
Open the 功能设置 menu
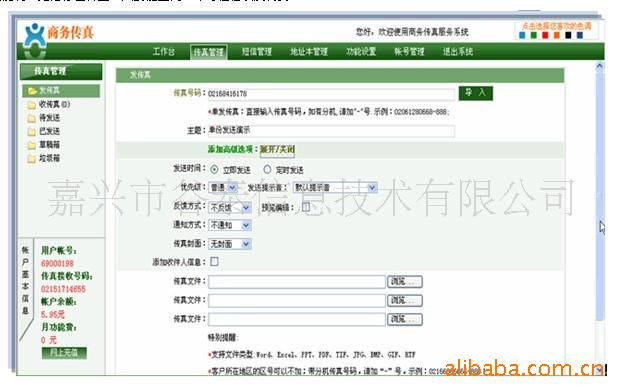361,51
